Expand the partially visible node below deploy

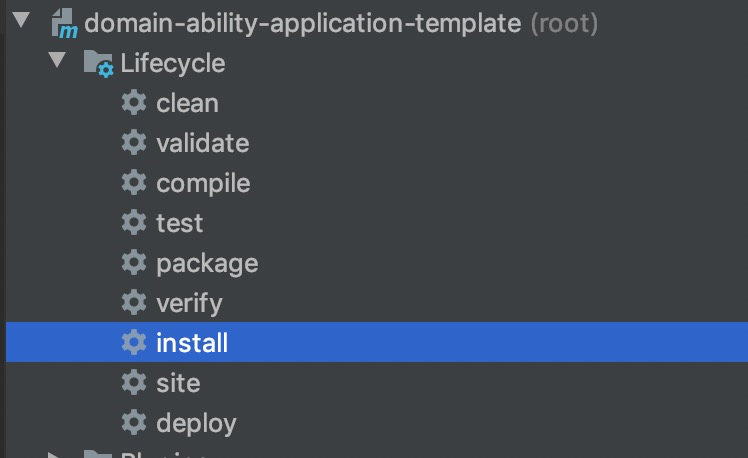57,455
